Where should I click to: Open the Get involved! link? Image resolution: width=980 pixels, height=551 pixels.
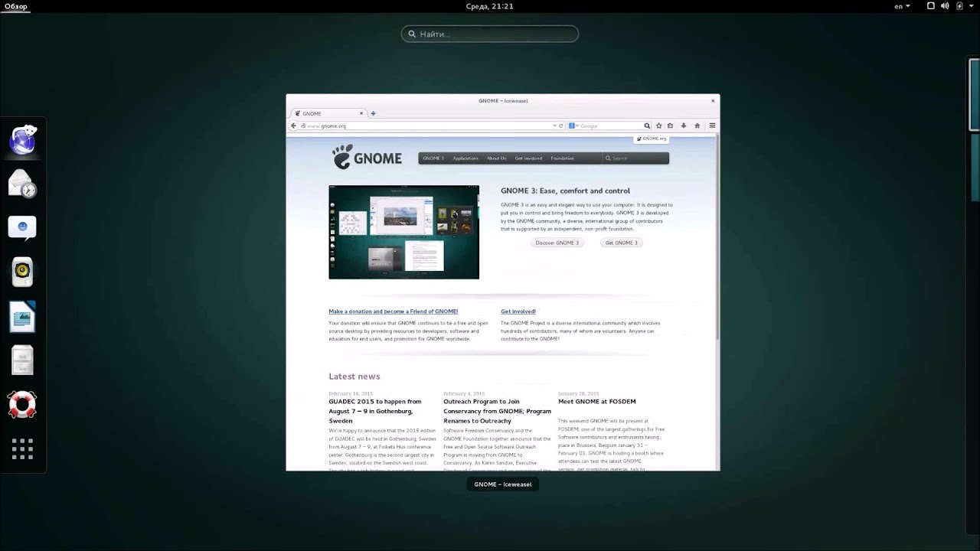(x=518, y=311)
